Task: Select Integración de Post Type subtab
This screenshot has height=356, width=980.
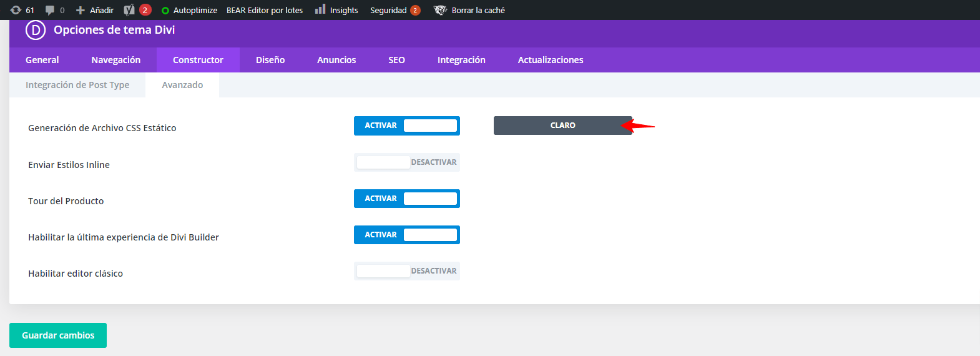Action: [x=77, y=85]
